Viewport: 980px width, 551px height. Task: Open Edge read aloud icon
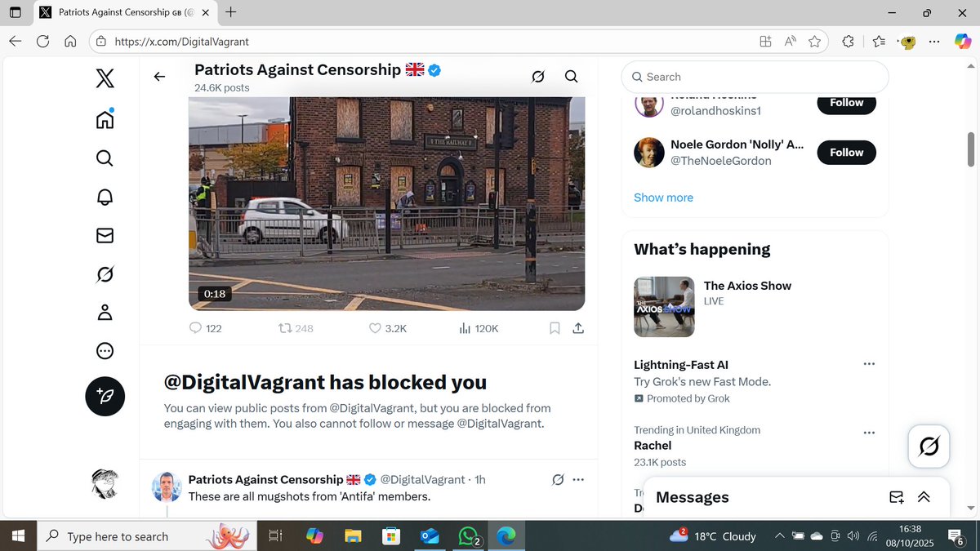790,42
